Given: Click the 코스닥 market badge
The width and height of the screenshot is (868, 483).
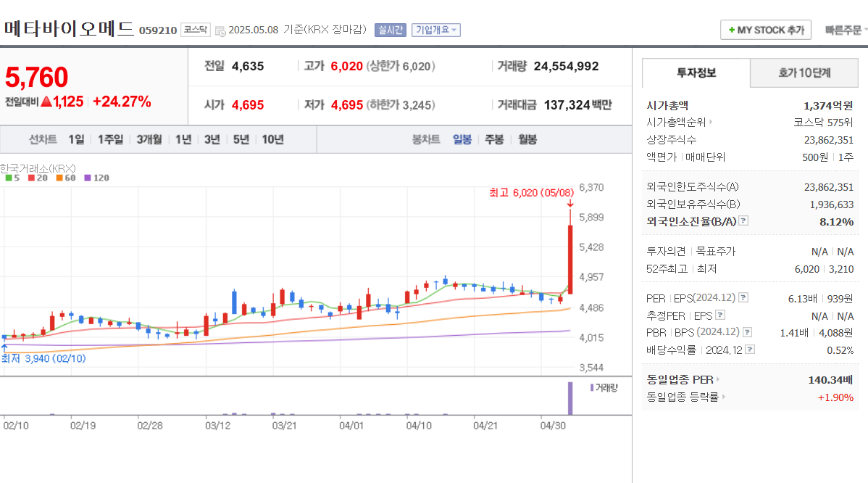Looking at the screenshot, I should pyautogui.click(x=196, y=30).
